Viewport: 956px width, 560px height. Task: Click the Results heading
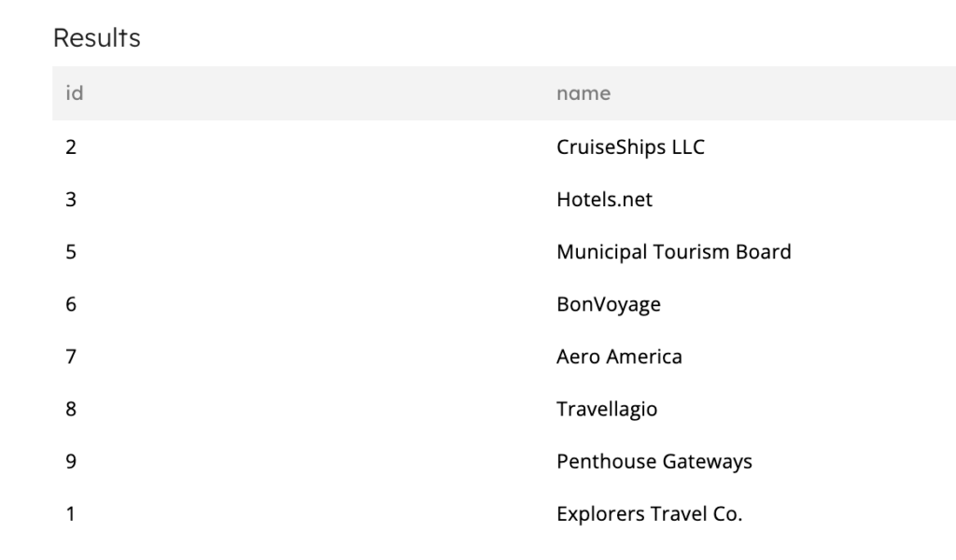click(97, 37)
